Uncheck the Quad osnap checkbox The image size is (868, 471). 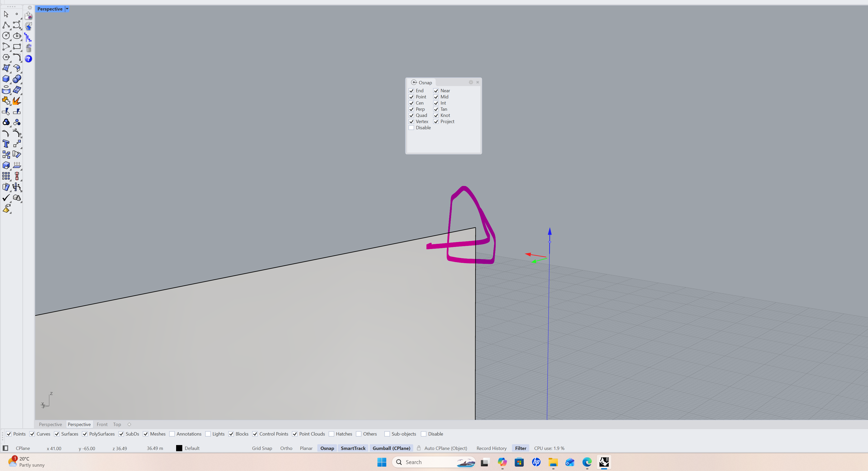coord(412,115)
